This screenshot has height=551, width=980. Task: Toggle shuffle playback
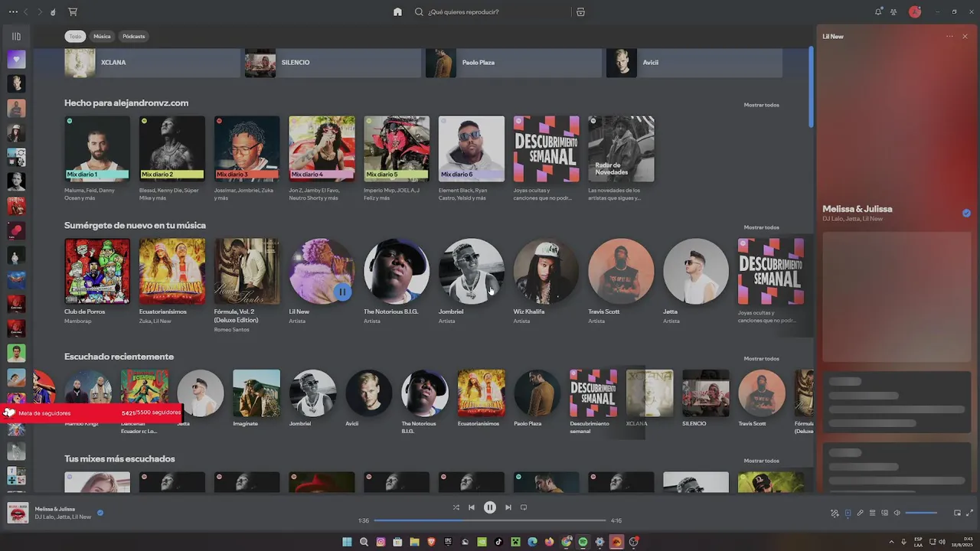click(x=456, y=507)
